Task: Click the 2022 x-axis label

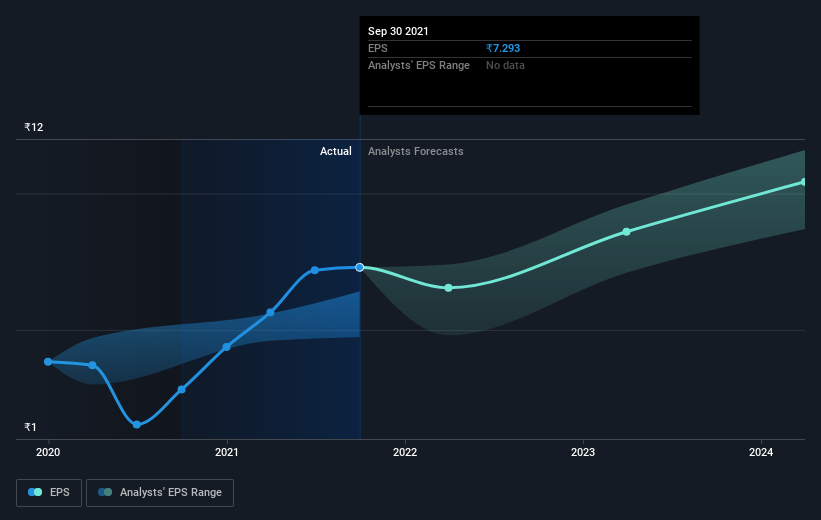Action: 405,452
